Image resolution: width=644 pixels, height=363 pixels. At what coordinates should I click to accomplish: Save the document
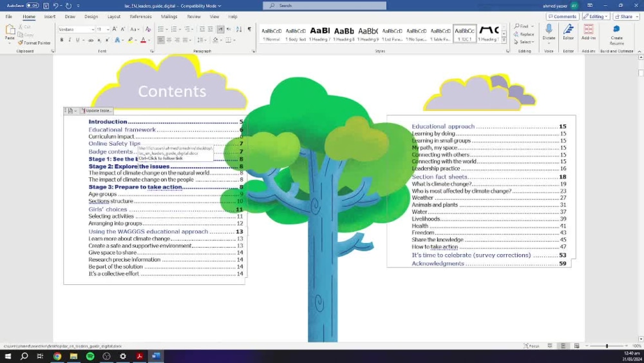point(46,6)
